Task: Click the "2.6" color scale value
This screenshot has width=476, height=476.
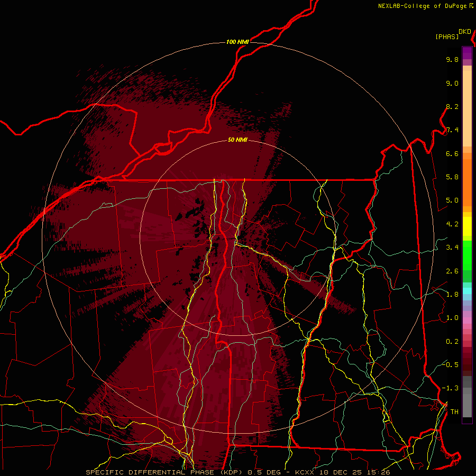Action: click(x=452, y=271)
